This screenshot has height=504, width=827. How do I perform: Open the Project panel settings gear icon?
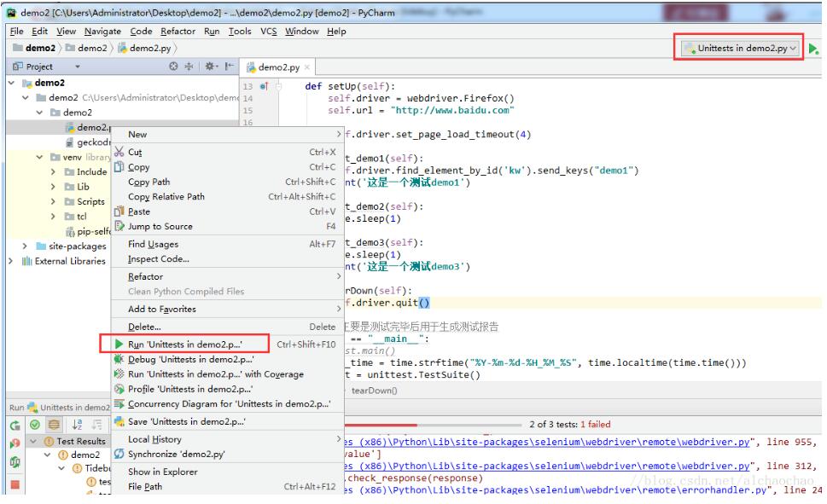pyautogui.click(x=211, y=67)
